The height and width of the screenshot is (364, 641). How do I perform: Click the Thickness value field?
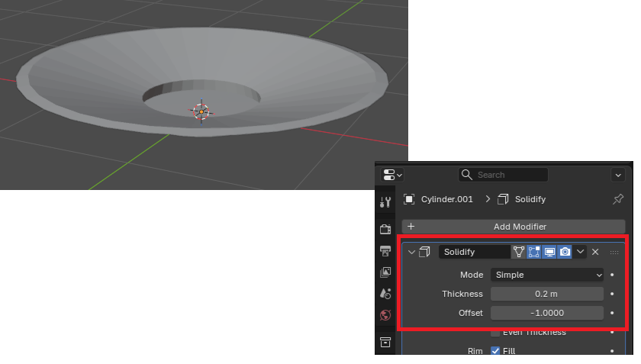547,294
